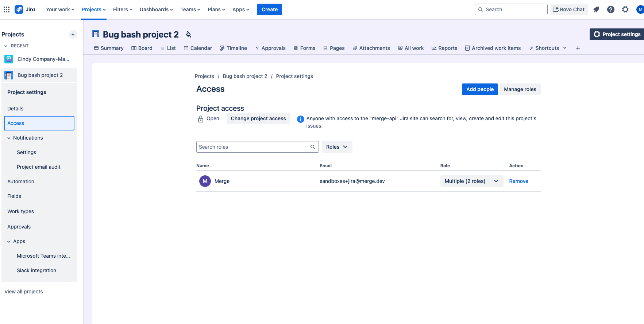Focus the Search roles input
The width and height of the screenshot is (644, 324).
(x=257, y=147)
